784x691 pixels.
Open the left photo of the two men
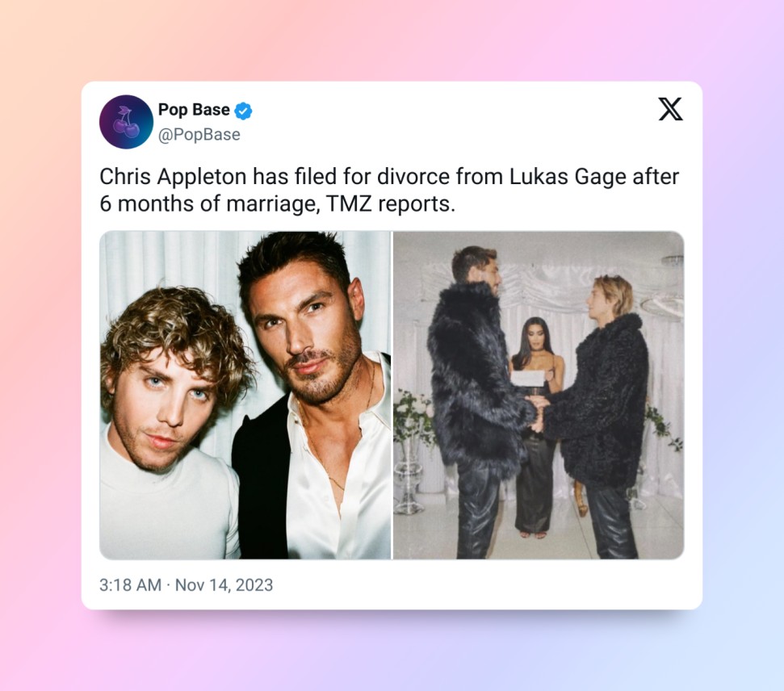click(245, 395)
